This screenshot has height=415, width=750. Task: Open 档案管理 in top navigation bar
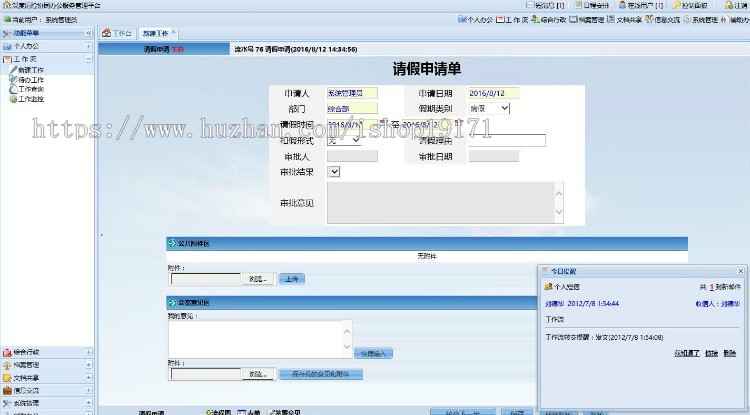(587, 20)
